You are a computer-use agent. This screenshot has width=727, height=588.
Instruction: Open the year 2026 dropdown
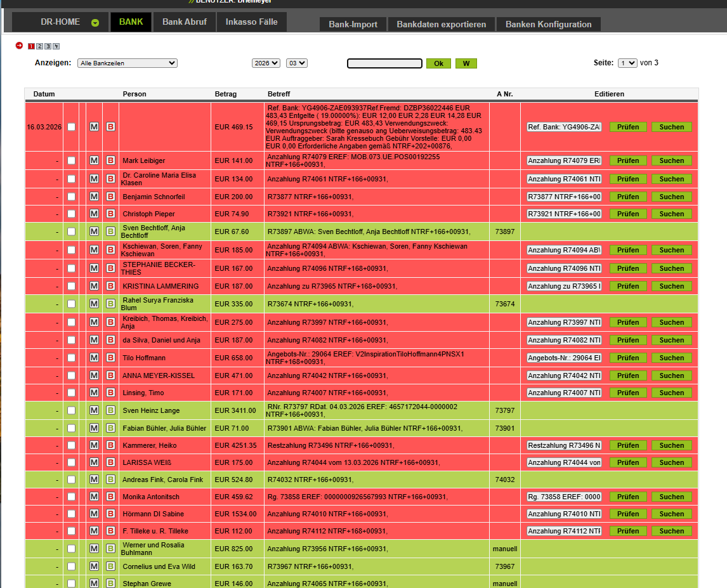pyautogui.click(x=266, y=63)
